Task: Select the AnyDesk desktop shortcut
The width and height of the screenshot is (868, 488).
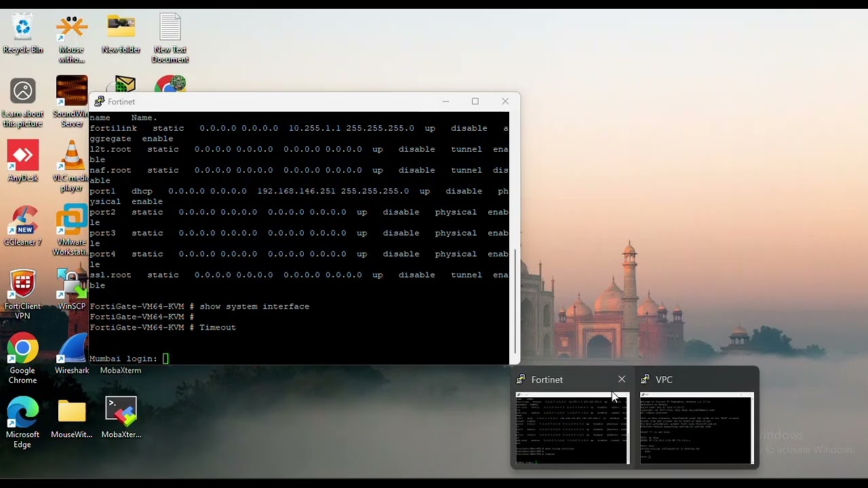Action: tap(23, 161)
